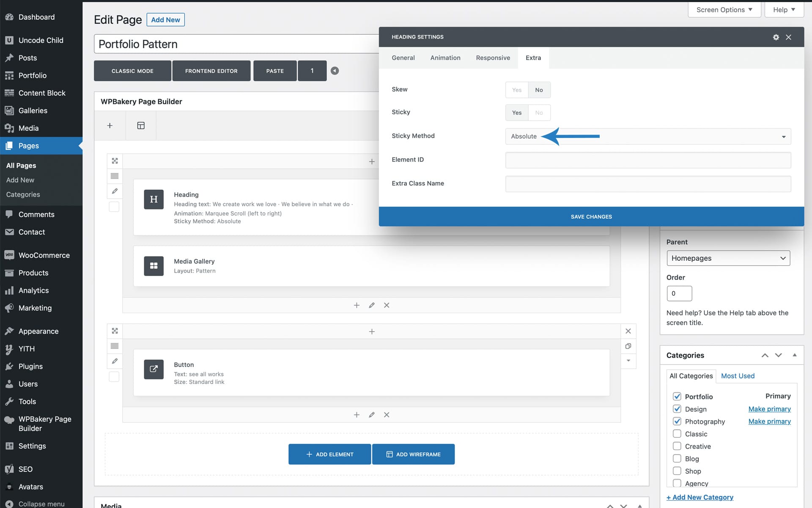
Task: Open the Most Used categories tab
Action: [737, 376]
